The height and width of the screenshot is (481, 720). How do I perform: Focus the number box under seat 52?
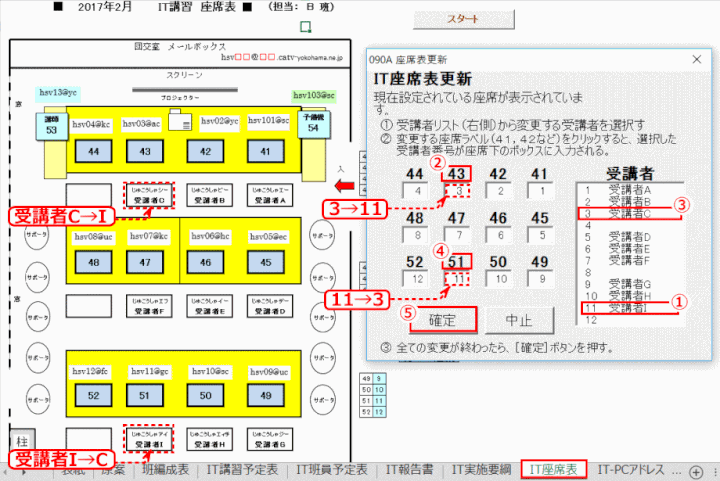tap(415, 279)
